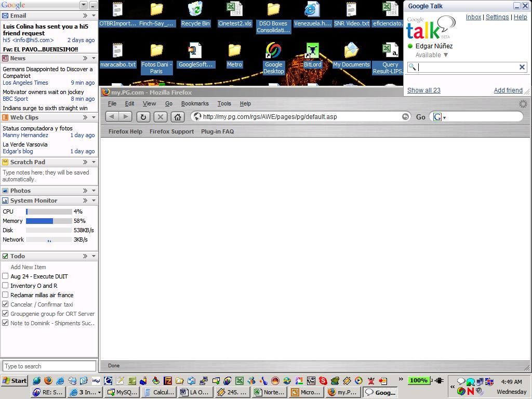Open Skype quick launch icon
Screen dimensions: 532x399
[x=323, y=381]
